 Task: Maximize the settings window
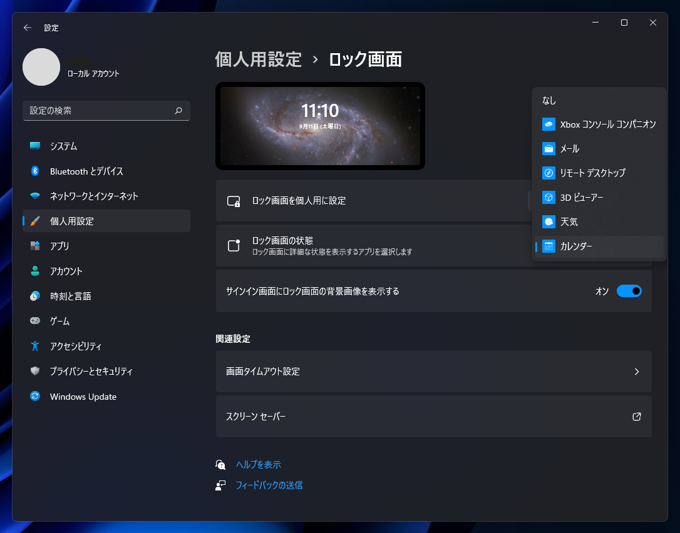(x=624, y=23)
